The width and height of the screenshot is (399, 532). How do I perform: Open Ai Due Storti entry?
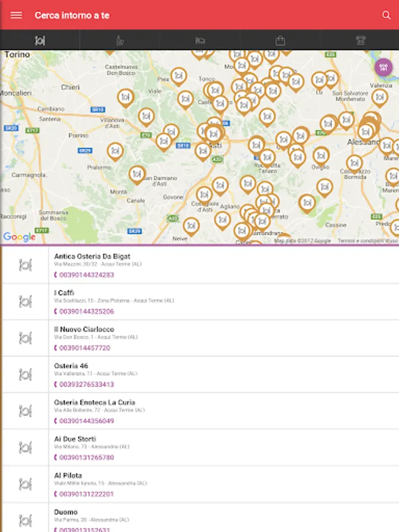pyautogui.click(x=200, y=447)
